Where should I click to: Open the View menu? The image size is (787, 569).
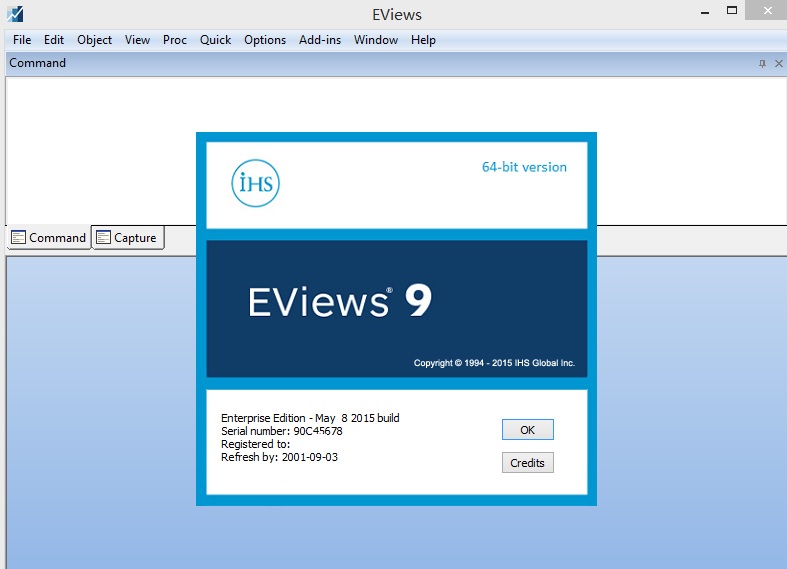137,40
